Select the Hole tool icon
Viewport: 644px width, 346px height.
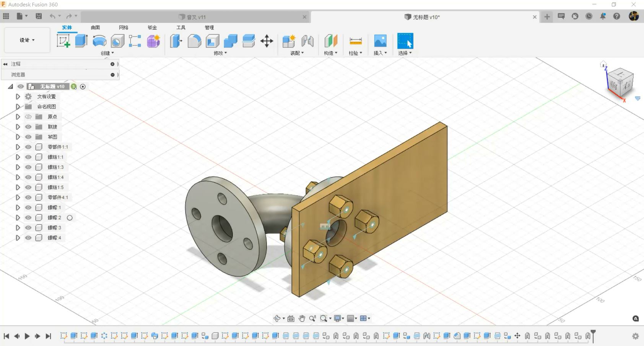coord(117,41)
